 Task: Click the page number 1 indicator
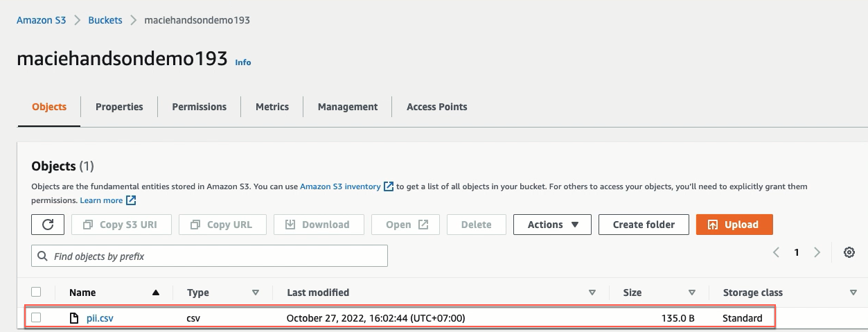(x=797, y=253)
